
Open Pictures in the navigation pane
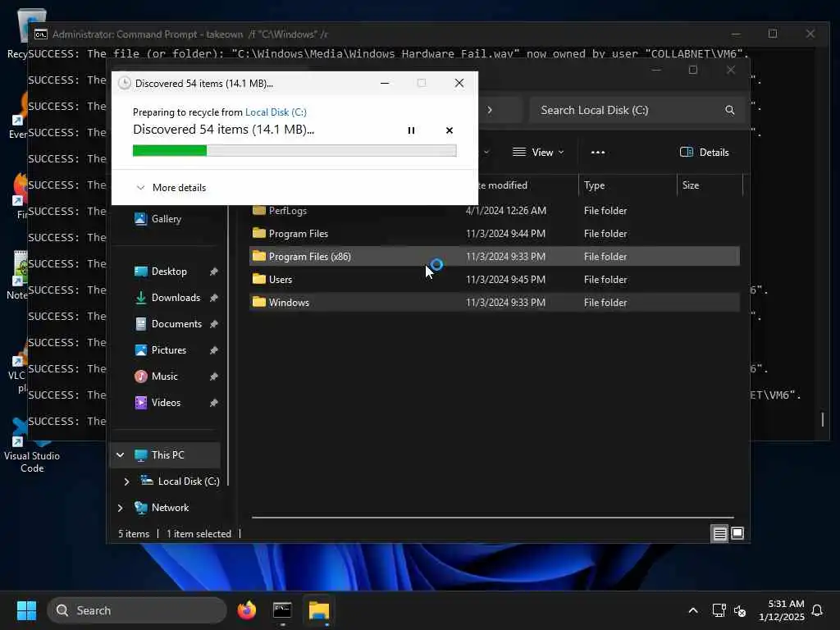pyautogui.click(x=169, y=349)
